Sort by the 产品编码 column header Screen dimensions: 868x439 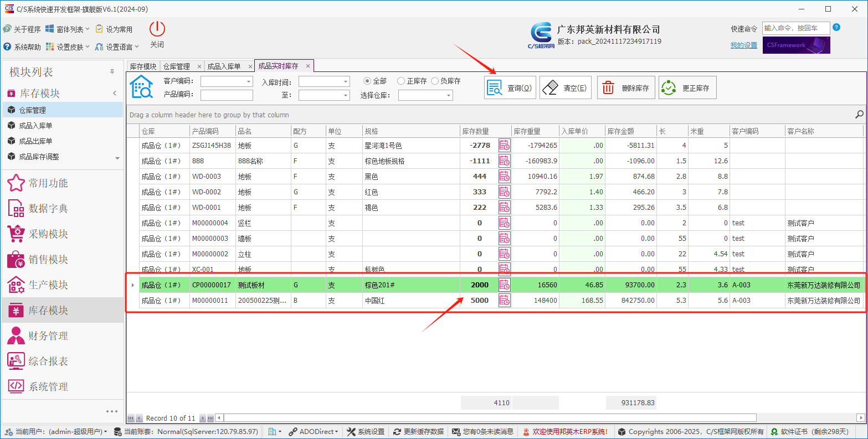[x=213, y=131]
